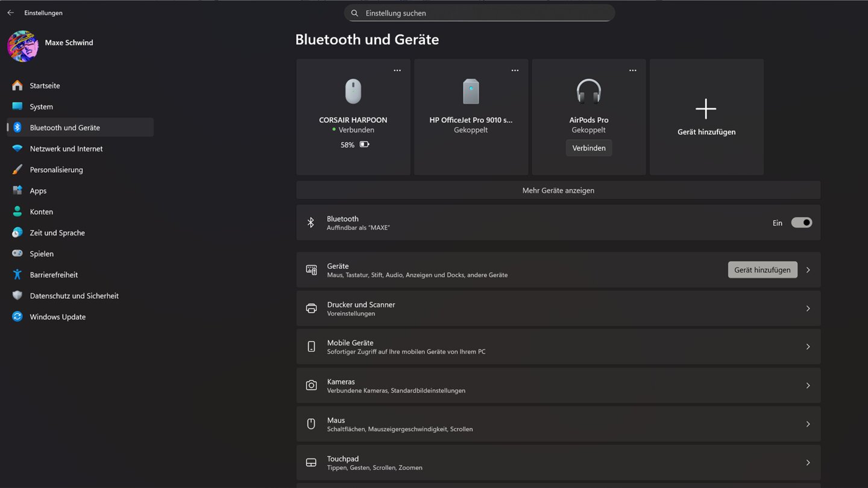Viewport: 868px width, 488px height.
Task: Turn off the Bluetooth toggle switch
Action: pyautogui.click(x=801, y=223)
